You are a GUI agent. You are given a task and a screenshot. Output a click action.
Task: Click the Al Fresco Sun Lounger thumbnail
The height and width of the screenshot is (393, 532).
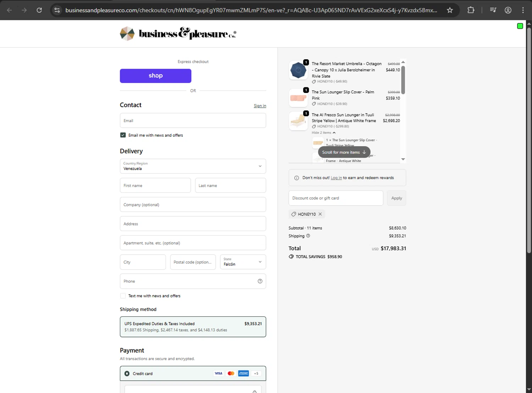pyautogui.click(x=298, y=121)
